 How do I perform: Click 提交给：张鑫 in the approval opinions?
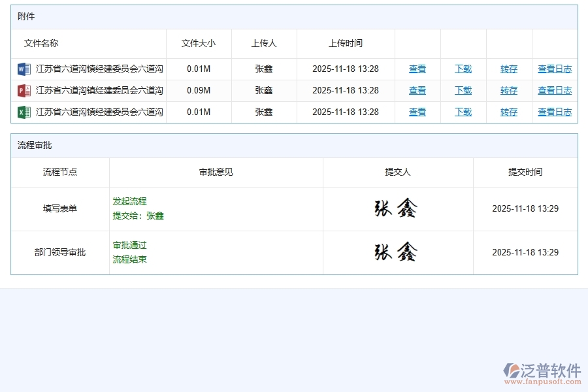tap(137, 216)
